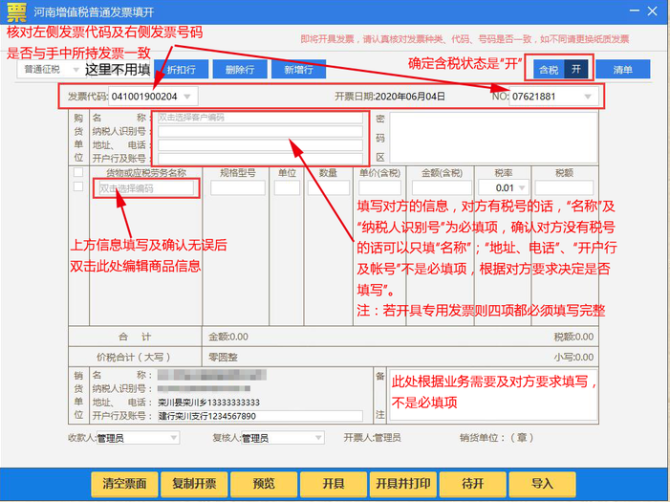Click the buyer 地址、电话 input field
This screenshot has height=502, width=670.
[x=260, y=145]
